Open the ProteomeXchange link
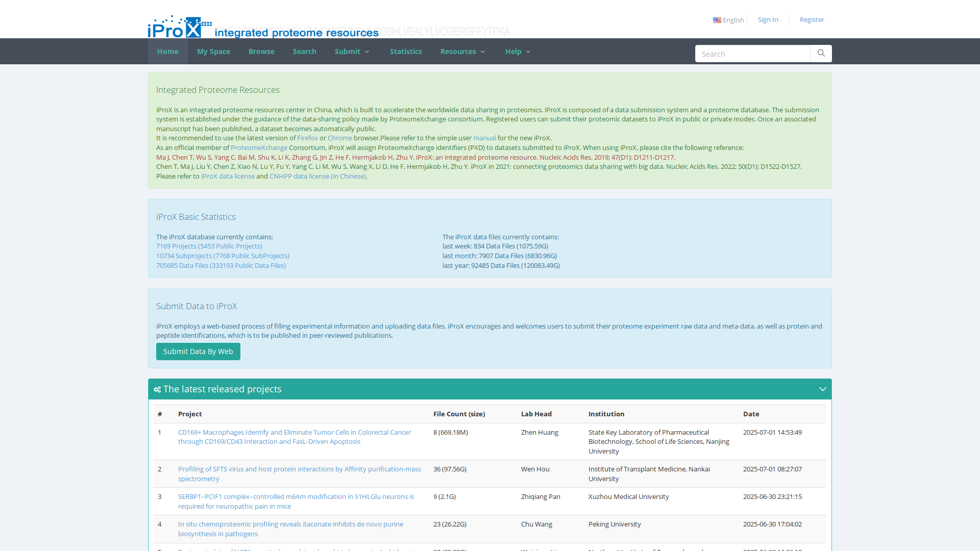980x551 pixels. [x=259, y=147]
